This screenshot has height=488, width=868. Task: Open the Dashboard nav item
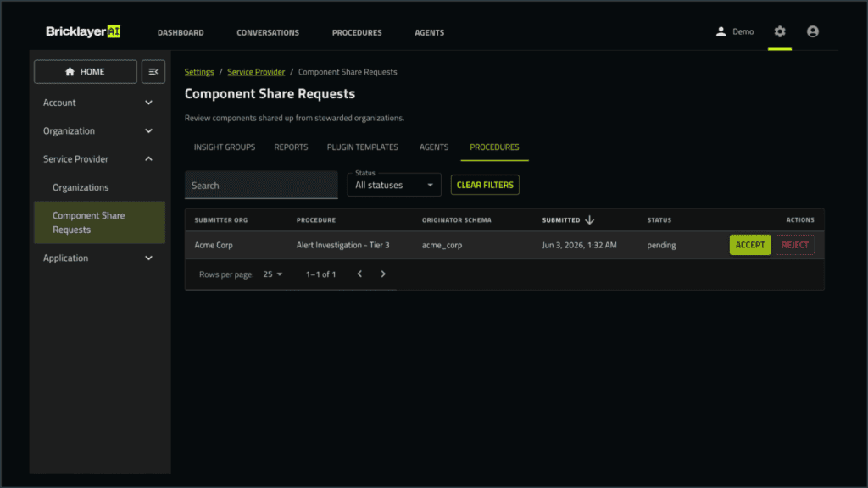click(181, 33)
